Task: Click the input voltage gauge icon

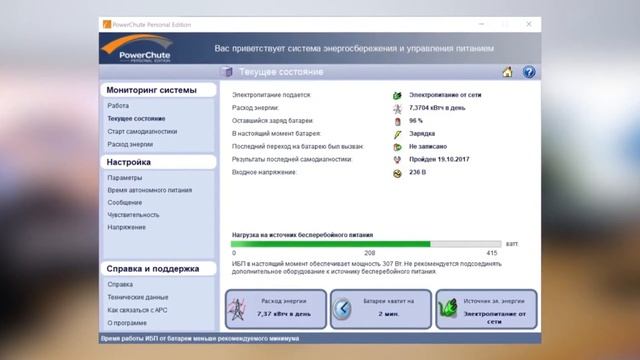Action: point(397,173)
